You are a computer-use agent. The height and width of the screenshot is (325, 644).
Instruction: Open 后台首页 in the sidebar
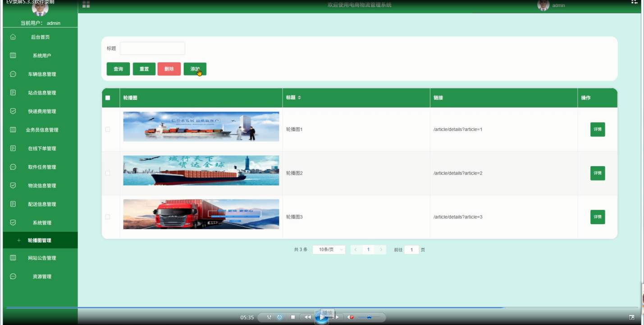[x=40, y=37]
